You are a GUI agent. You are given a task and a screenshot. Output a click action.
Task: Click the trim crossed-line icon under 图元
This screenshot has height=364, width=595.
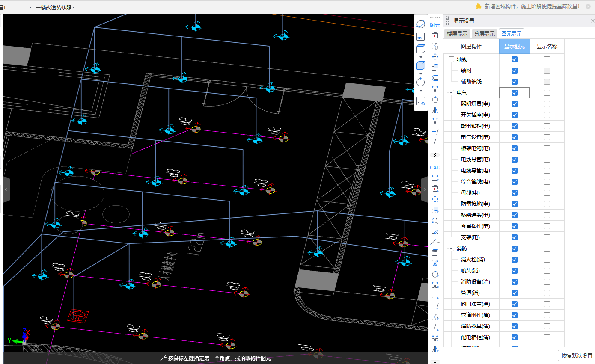[x=435, y=142]
